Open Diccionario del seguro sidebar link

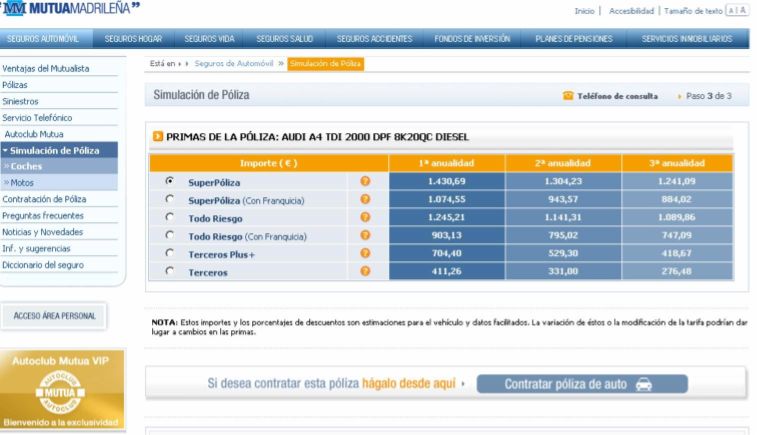click(x=43, y=265)
